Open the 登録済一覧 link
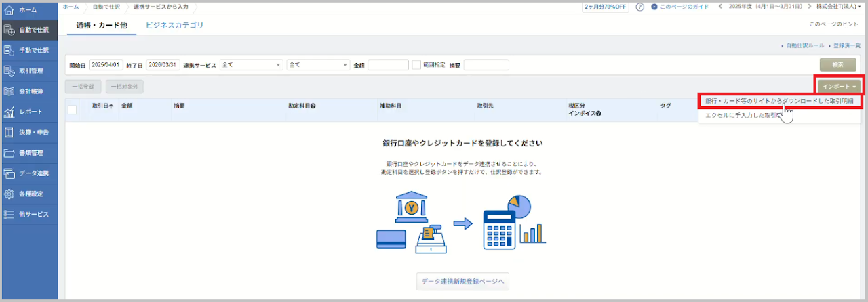 pyautogui.click(x=846, y=45)
